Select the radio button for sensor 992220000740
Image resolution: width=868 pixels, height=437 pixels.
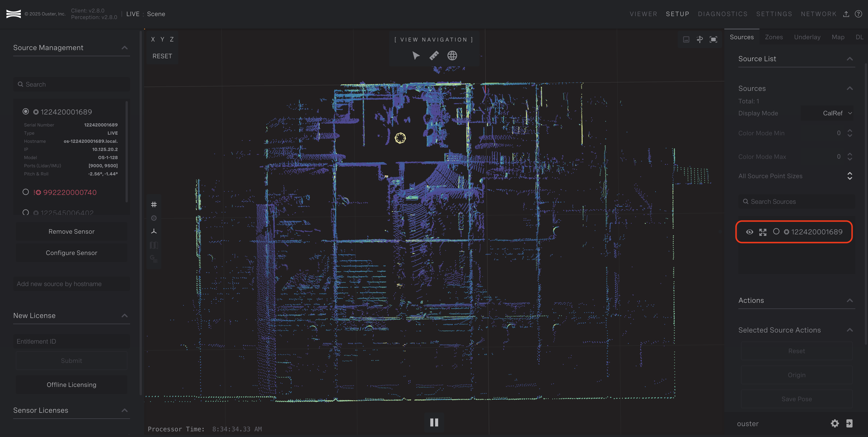[26, 192]
